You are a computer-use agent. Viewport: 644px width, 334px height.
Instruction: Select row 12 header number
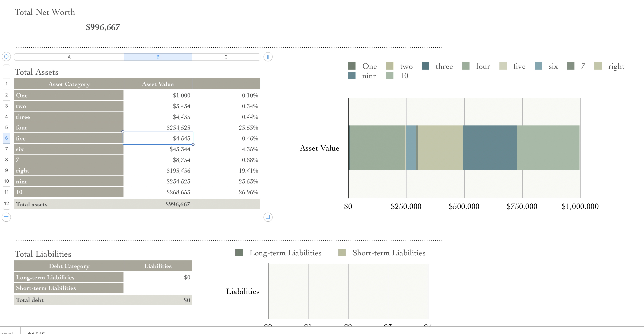coord(7,204)
